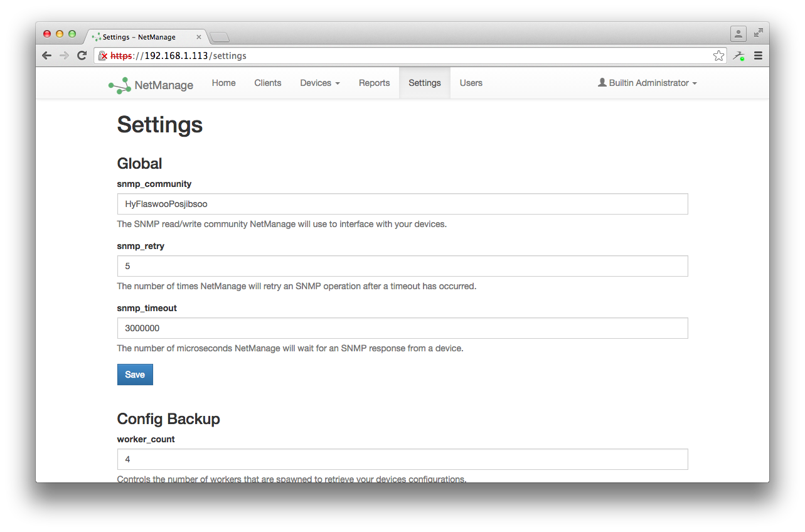Click the Config Backup heading
Image resolution: width=805 pixels, height=532 pixels.
[x=169, y=419]
